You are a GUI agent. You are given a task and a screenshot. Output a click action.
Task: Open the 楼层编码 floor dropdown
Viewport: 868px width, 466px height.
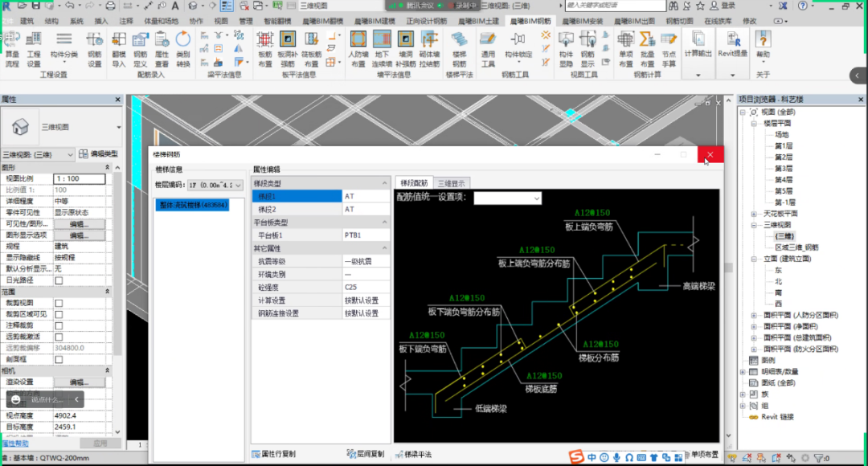[215, 185]
